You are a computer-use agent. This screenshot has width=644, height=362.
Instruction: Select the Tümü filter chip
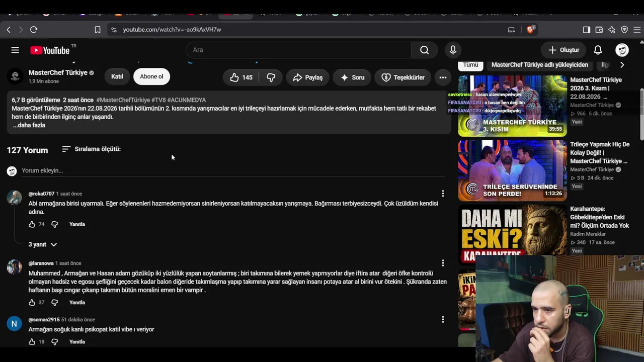coord(471,65)
